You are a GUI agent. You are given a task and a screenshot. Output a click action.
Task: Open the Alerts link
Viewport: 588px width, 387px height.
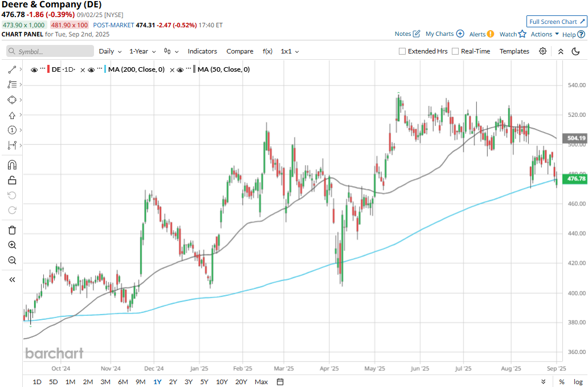[x=477, y=34]
